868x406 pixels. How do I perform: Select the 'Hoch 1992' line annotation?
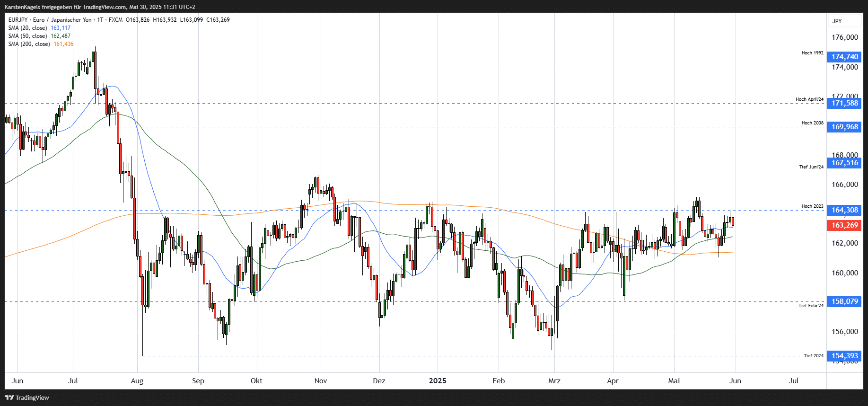coord(812,53)
